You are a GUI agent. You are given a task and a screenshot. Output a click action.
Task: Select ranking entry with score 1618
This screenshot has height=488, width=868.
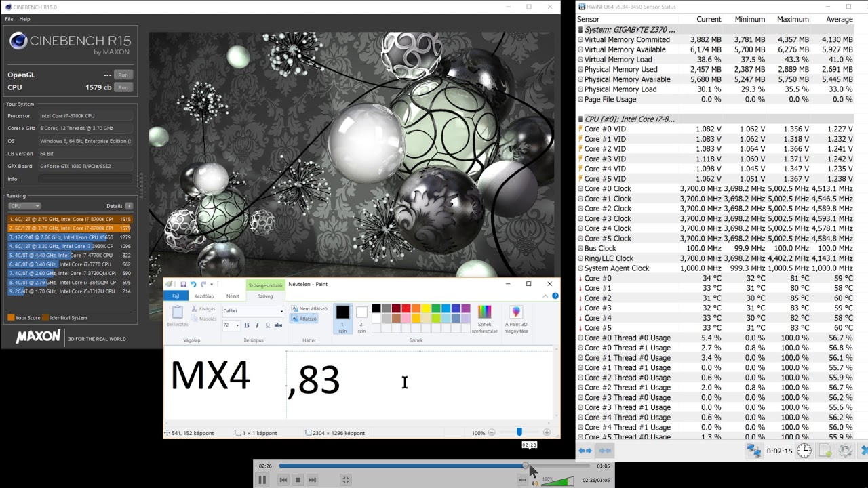click(70, 220)
